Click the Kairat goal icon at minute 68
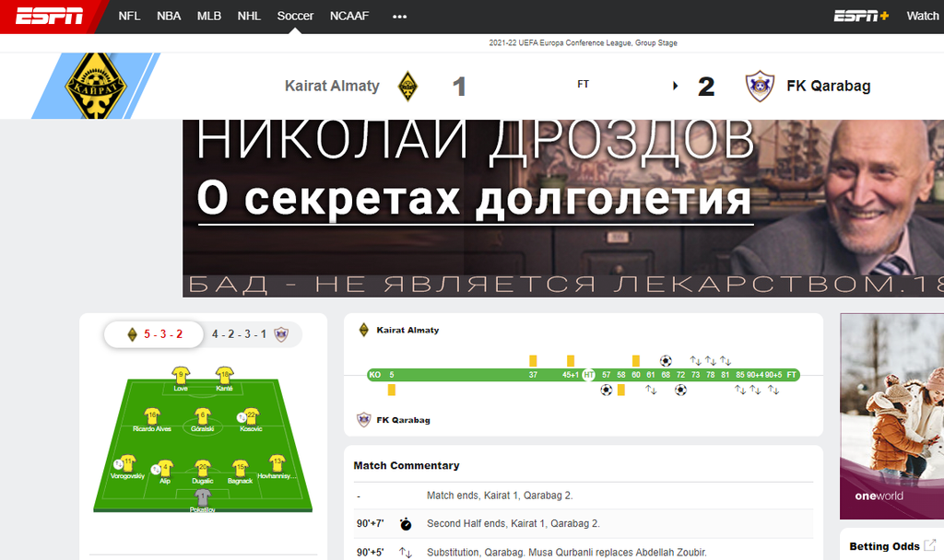944x560 pixels. click(x=666, y=361)
